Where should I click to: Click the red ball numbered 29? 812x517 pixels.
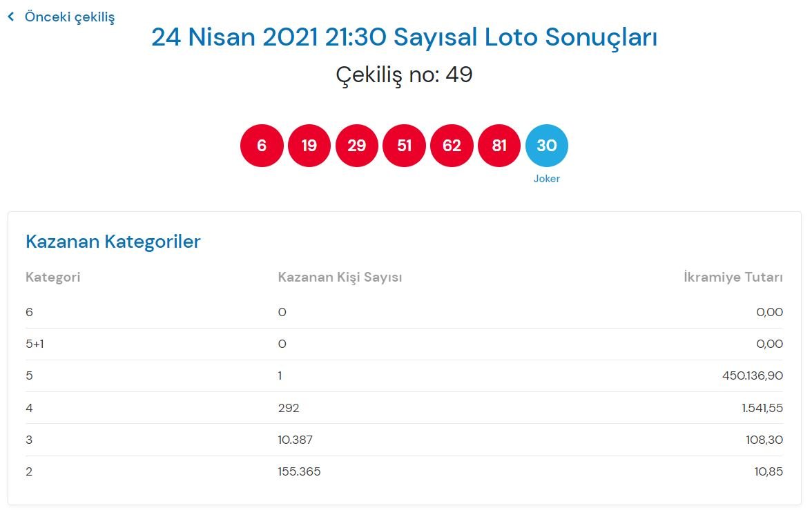point(357,146)
